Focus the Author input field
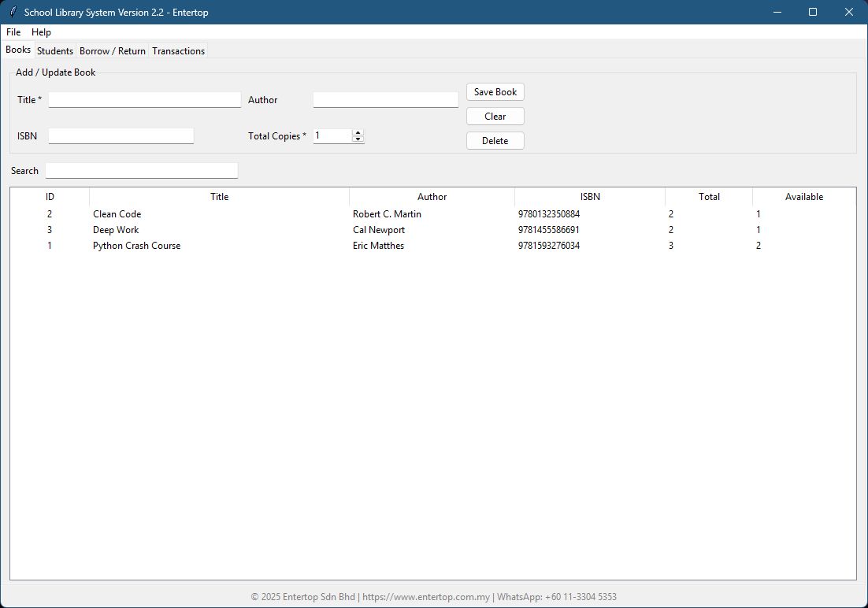The width and height of the screenshot is (868, 608). point(385,100)
